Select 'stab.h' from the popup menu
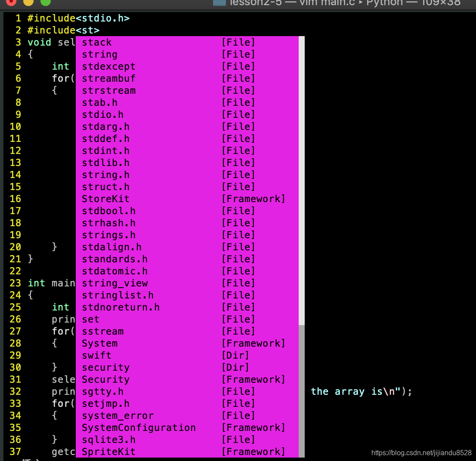 (x=187, y=102)
